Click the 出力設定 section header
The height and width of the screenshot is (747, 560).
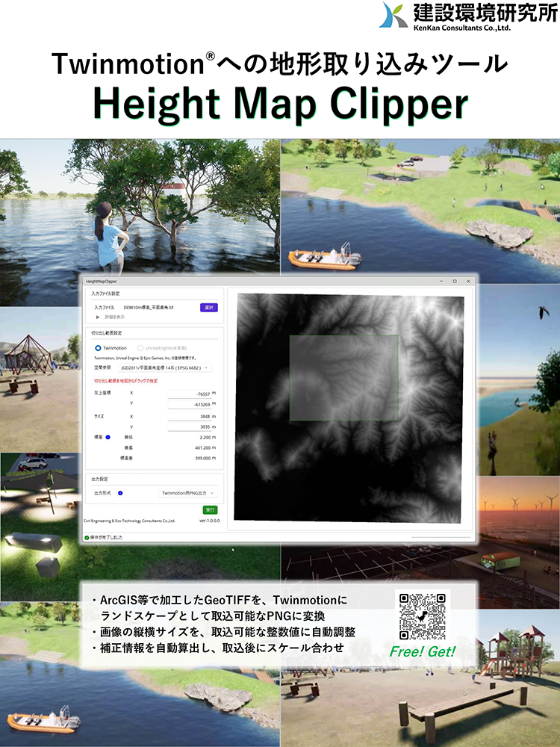click(99, 480)
